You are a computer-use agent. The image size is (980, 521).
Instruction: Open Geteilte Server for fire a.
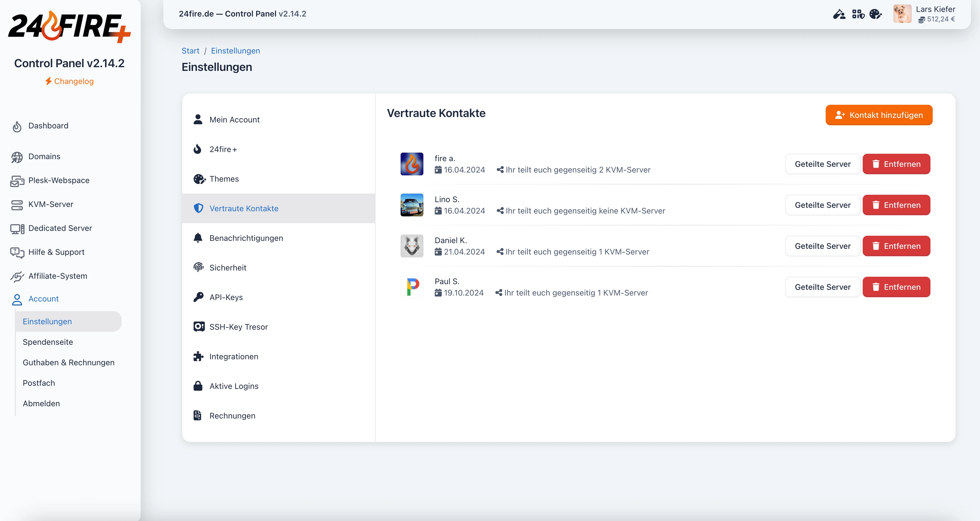tap(823, 164)
